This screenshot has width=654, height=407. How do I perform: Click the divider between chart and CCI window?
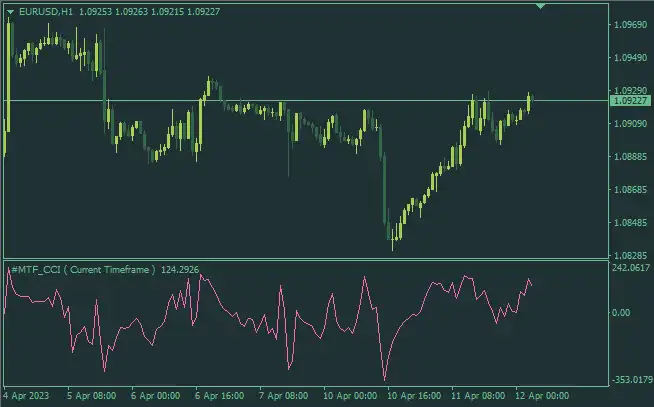tap(300, 260)
